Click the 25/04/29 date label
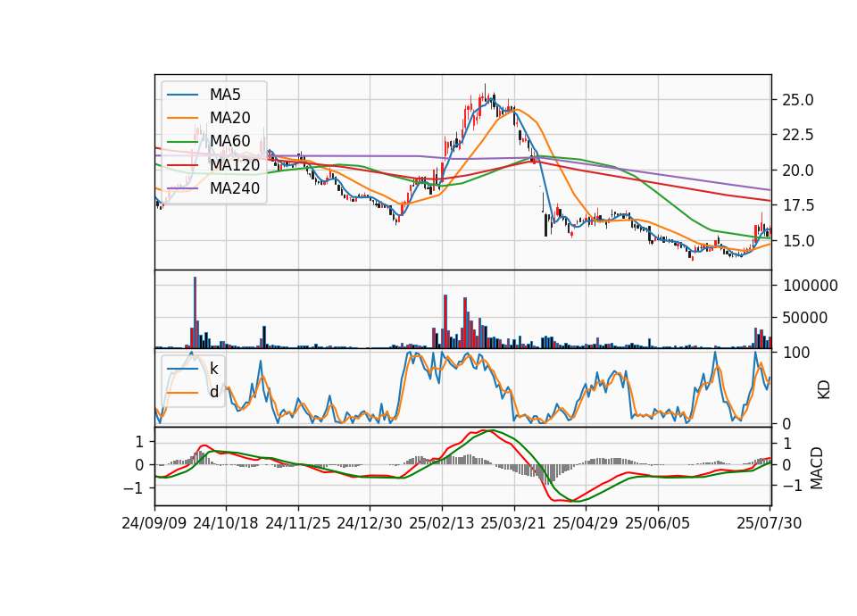857x616 pixels. click(586, 523)
